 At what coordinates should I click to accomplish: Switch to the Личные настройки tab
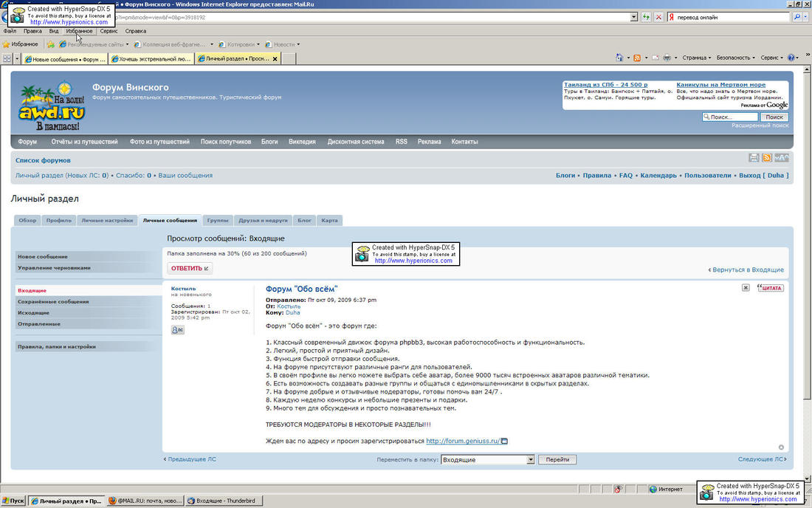107,220
